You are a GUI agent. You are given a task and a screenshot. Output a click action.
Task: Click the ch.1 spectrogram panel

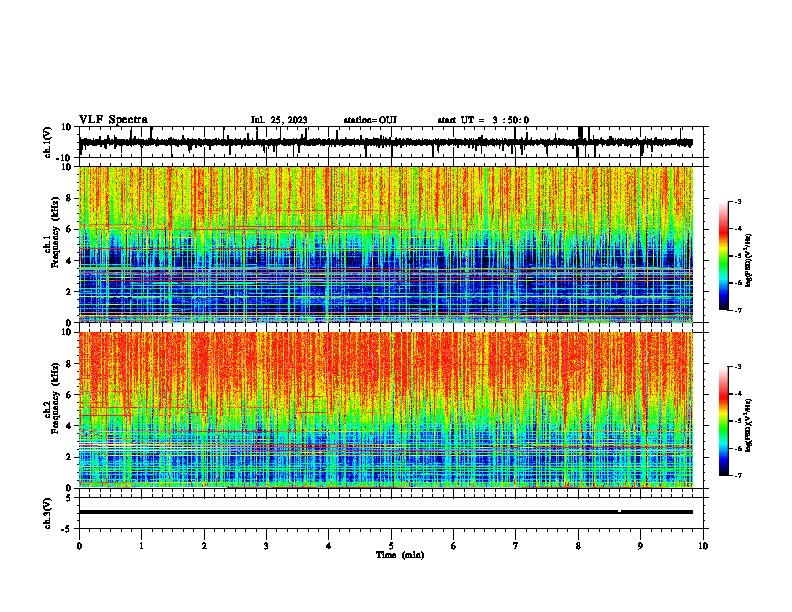point(386,244)
